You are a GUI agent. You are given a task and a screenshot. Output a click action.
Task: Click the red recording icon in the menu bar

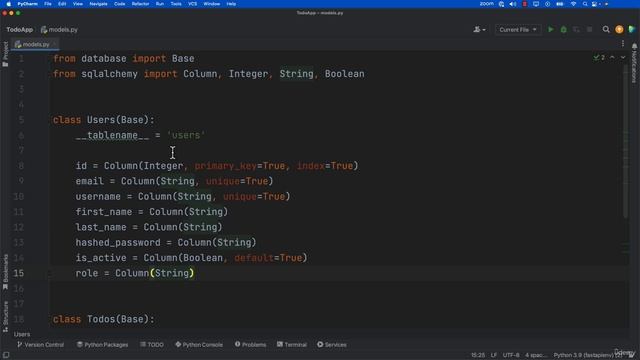click(524, 4)
